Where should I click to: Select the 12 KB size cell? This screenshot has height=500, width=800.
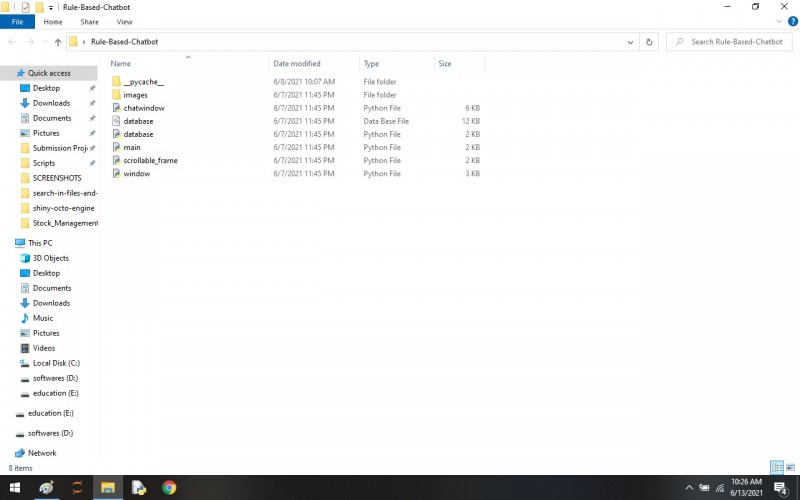click(471, 121)
